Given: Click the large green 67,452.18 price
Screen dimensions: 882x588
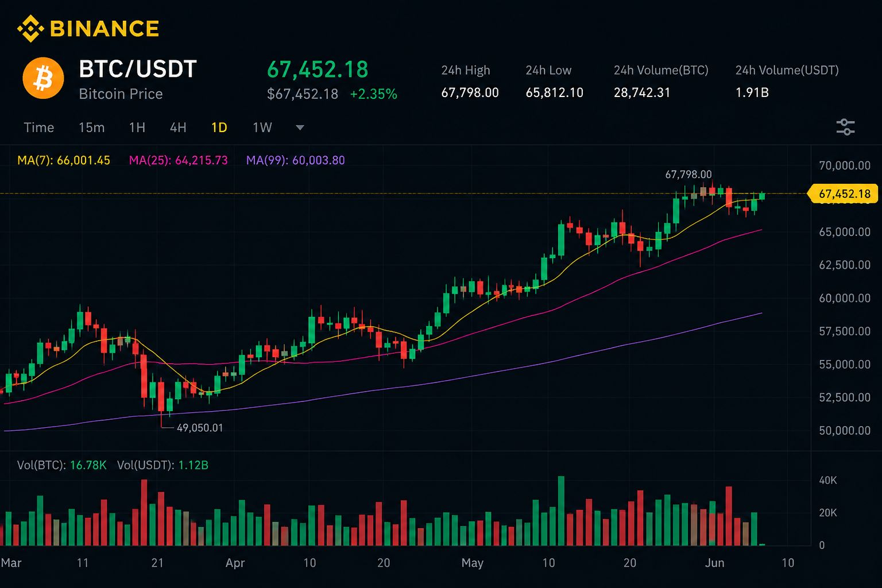Looking at the screenshot, I should tap(318, 69).
